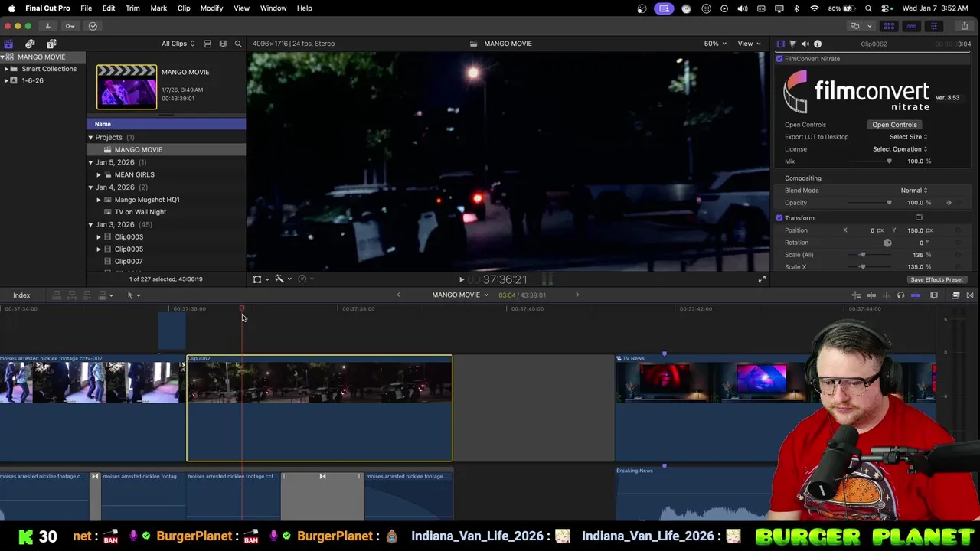The width and height of the screenshot is (980, 551).
Task: Open the Window menu
Action: 273,8
